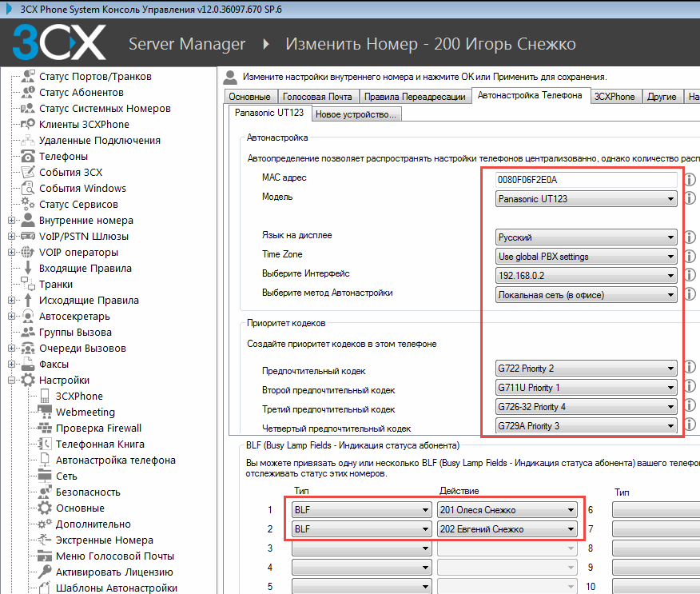Select Экстренные Номера in the tree
The image size is (700, 594).
[x=105, y=540]
